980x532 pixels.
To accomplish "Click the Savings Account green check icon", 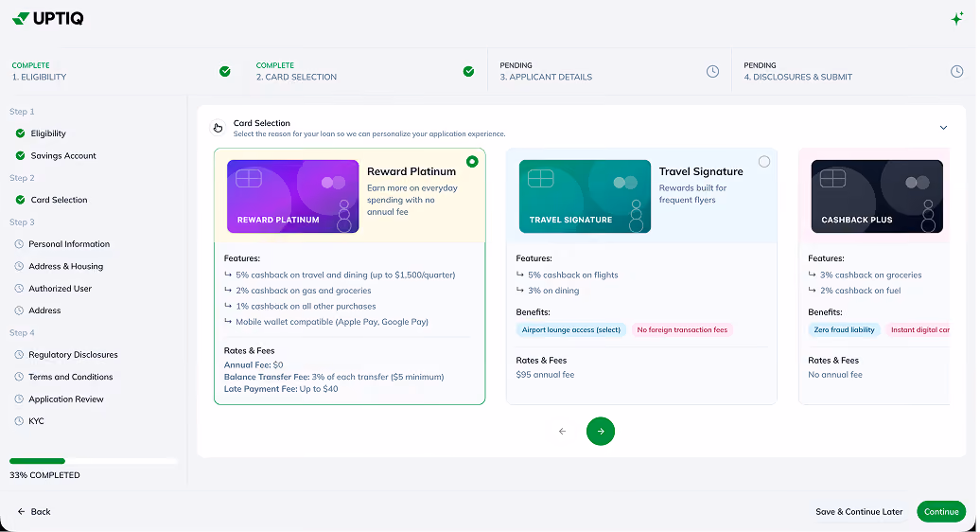I will [20, 155].
